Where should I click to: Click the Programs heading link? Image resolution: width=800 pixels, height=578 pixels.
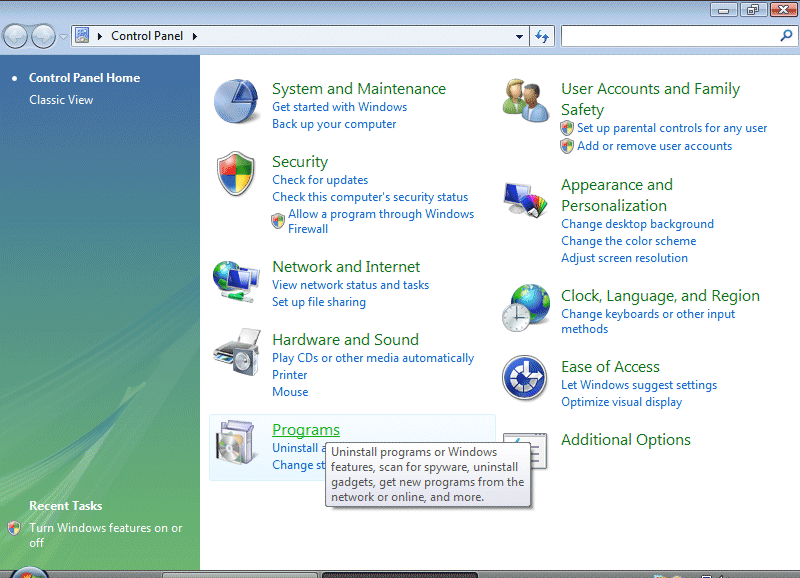pyautogui.click(x=306, y=430)
